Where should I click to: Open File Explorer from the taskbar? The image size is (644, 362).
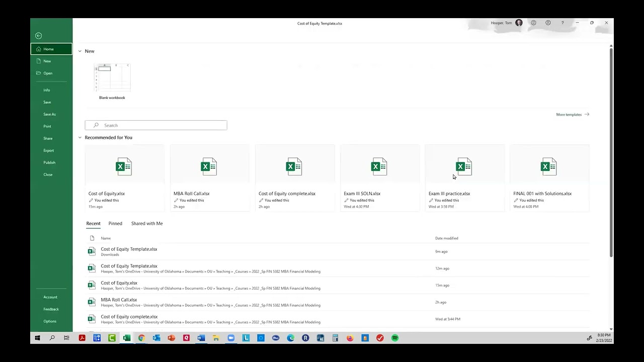(216, 338)
